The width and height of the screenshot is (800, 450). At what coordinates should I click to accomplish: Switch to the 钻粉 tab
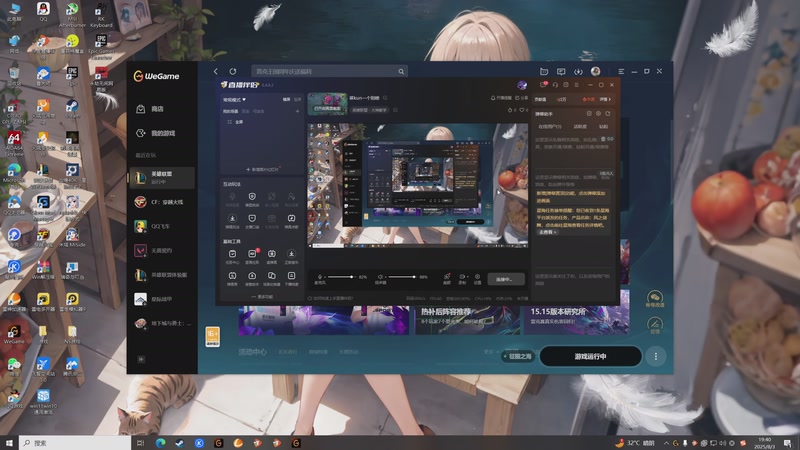pos(604,127)
